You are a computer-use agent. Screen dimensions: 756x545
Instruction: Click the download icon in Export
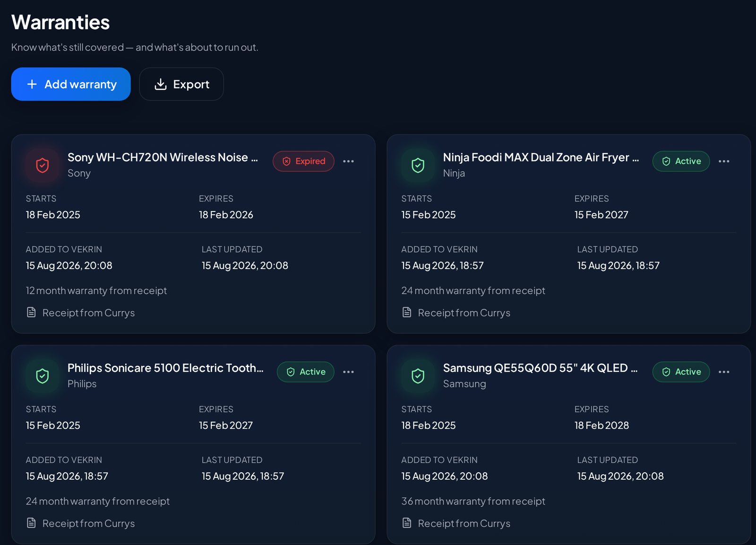click(x=161, y=84)
